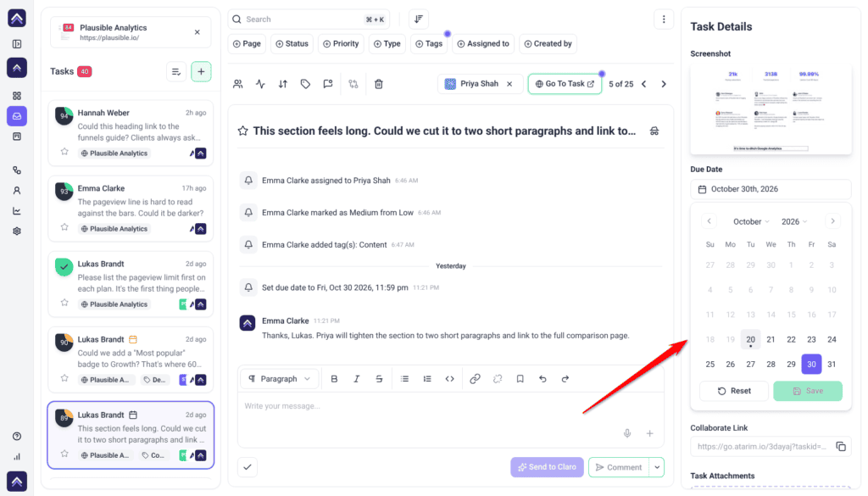Go to previous task with left chevron

644,84
